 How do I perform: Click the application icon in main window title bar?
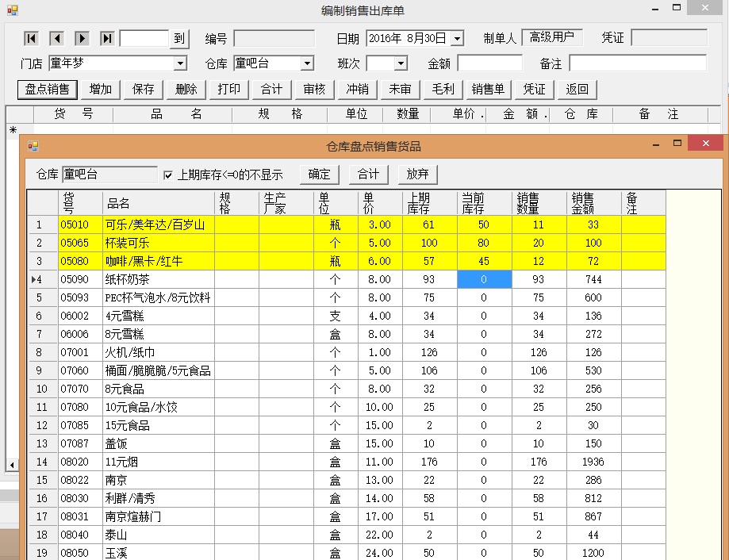[x=13, y=10]
